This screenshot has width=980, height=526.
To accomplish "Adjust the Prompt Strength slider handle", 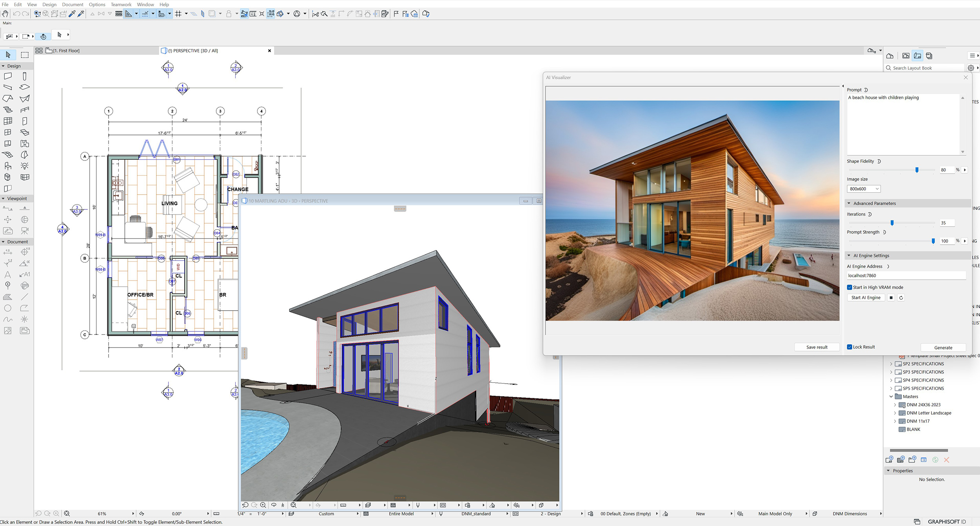I will coord(933,241).
